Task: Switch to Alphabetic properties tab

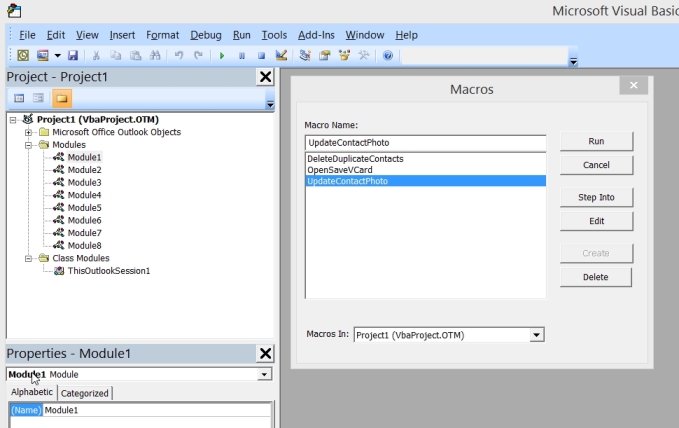Action: pyautogui.click(x=32, y=392)
